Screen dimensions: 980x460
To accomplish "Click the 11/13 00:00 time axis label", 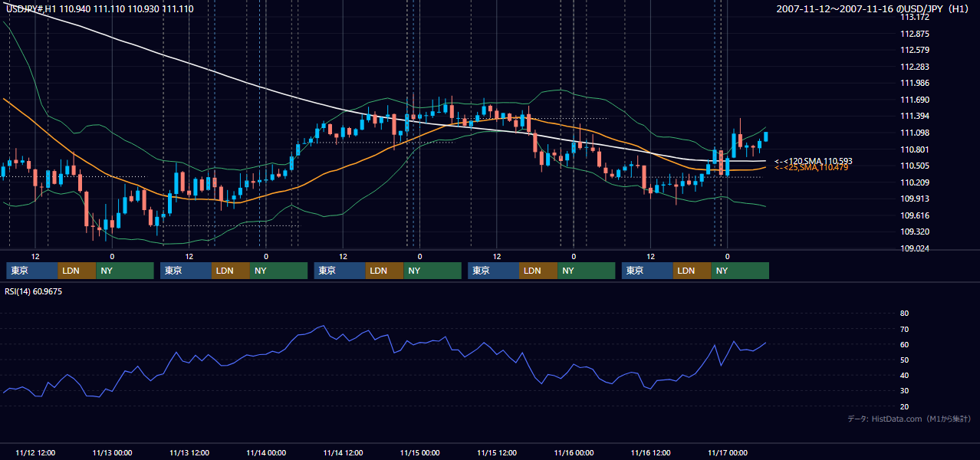I will click(x=112, y=452).
